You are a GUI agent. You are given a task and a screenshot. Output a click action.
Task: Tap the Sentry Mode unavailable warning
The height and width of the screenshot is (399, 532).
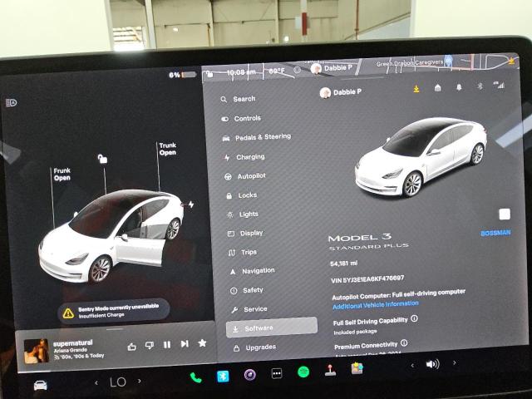(x=114, y=311)
